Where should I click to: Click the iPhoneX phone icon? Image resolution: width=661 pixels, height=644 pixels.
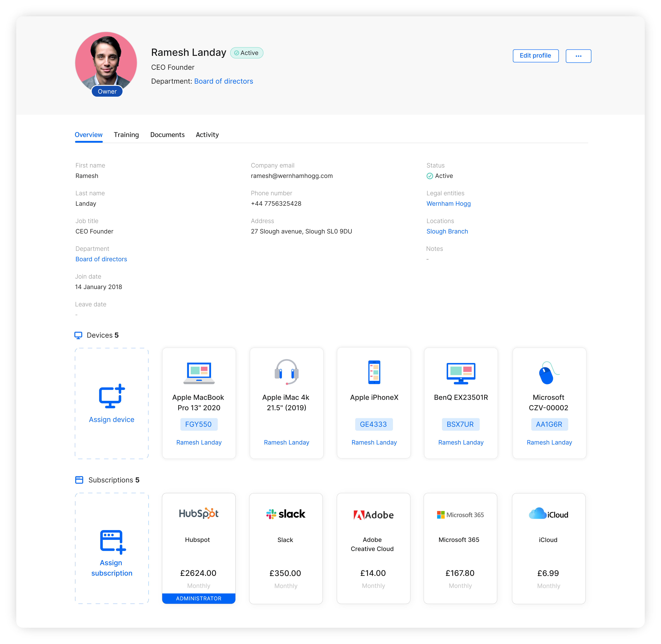click(374, 372)
